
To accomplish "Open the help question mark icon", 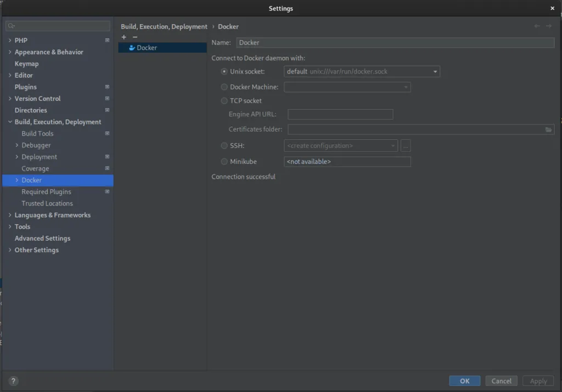I will coord(13,380).
